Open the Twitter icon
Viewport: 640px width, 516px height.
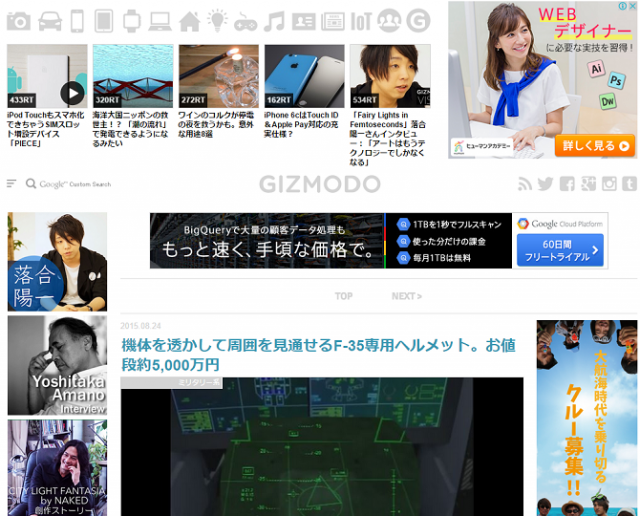click(545, 184)
